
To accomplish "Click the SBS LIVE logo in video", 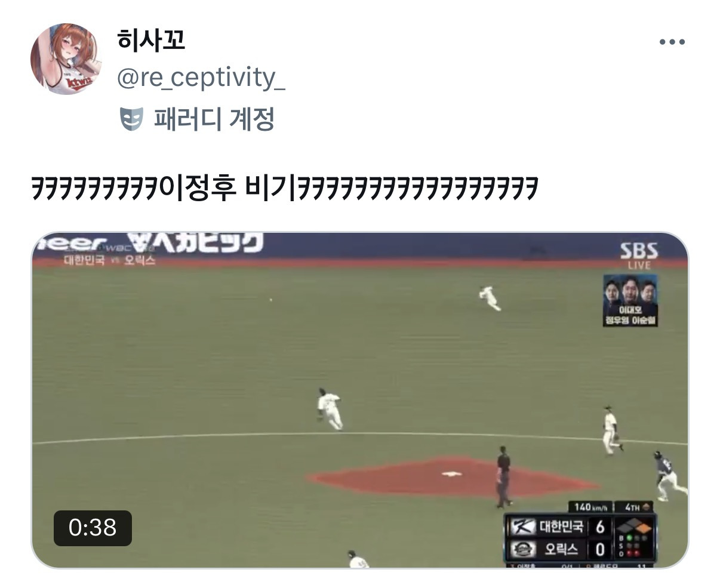I will coord(639,254).
